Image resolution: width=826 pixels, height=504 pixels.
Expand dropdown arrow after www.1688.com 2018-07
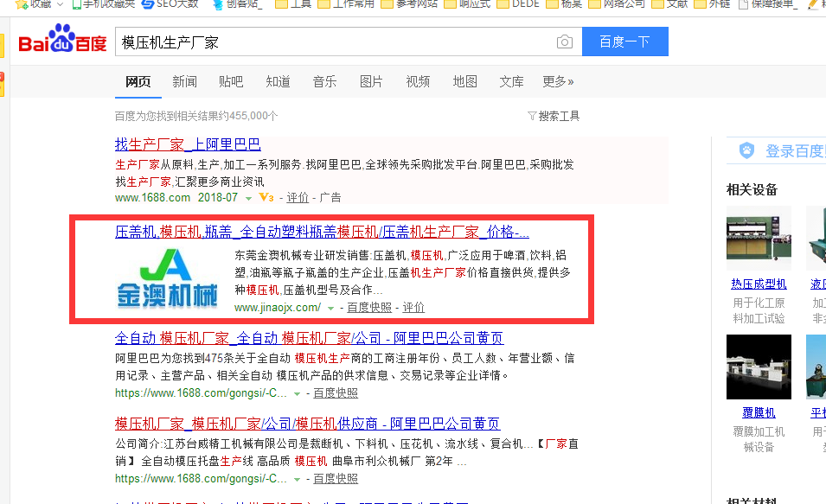tap(248, 198)
